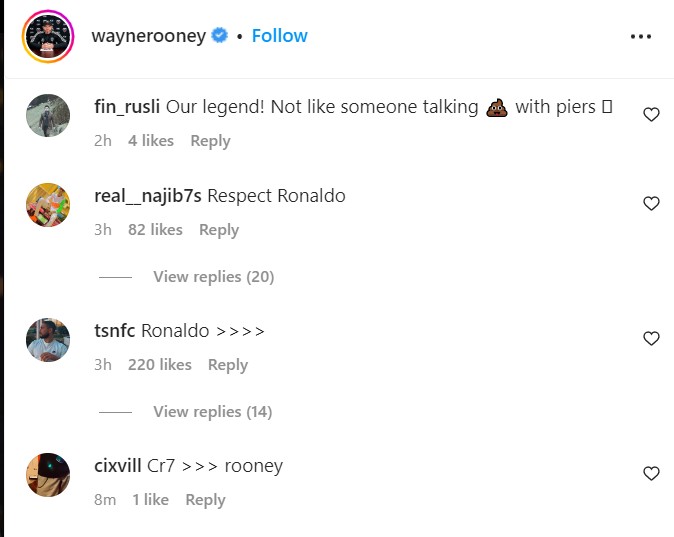This screenshot has width=674, height=537.
Task: Expand View replies (14)
Action: 213,412
